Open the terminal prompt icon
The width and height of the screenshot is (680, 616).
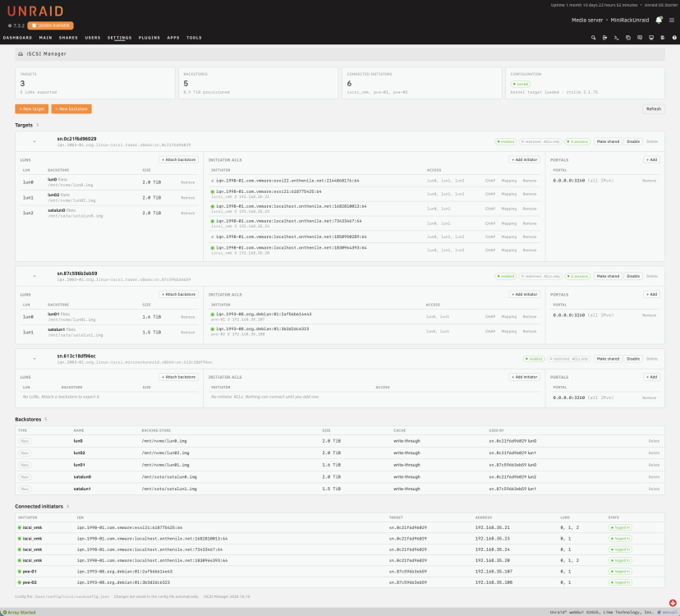(x=616, y=38)
